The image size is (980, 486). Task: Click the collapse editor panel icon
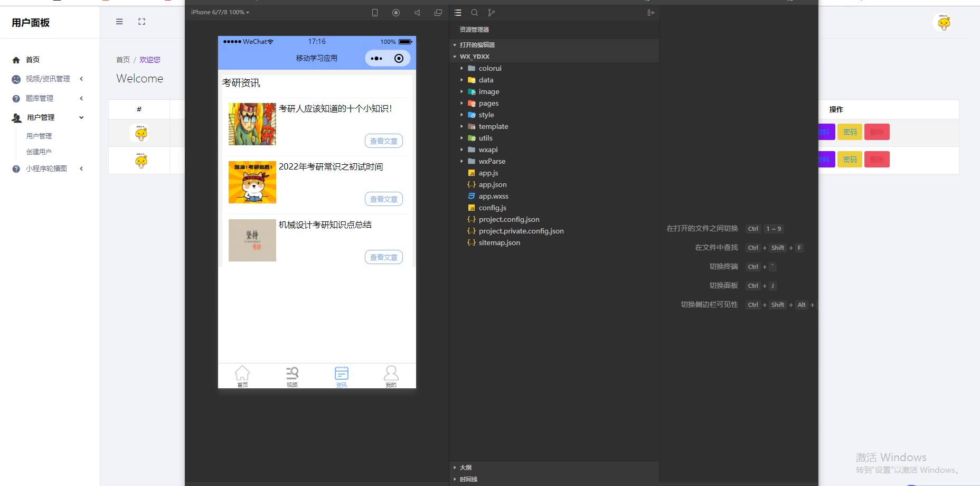651,13
